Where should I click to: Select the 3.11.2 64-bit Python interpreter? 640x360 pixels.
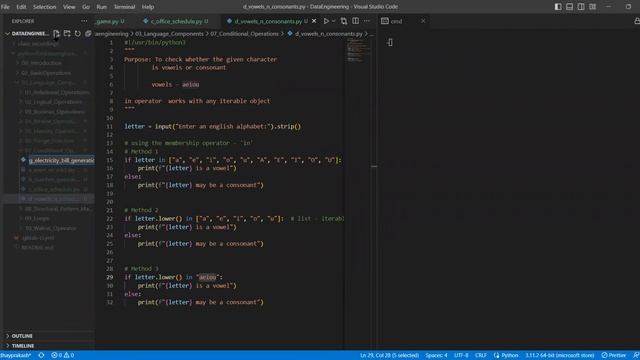(560, 356)
